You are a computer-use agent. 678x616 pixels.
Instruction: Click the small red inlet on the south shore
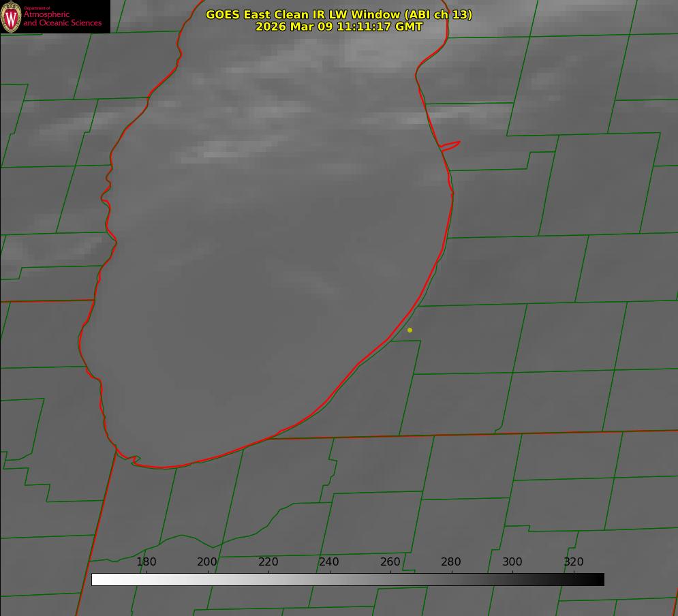(134, 460)
